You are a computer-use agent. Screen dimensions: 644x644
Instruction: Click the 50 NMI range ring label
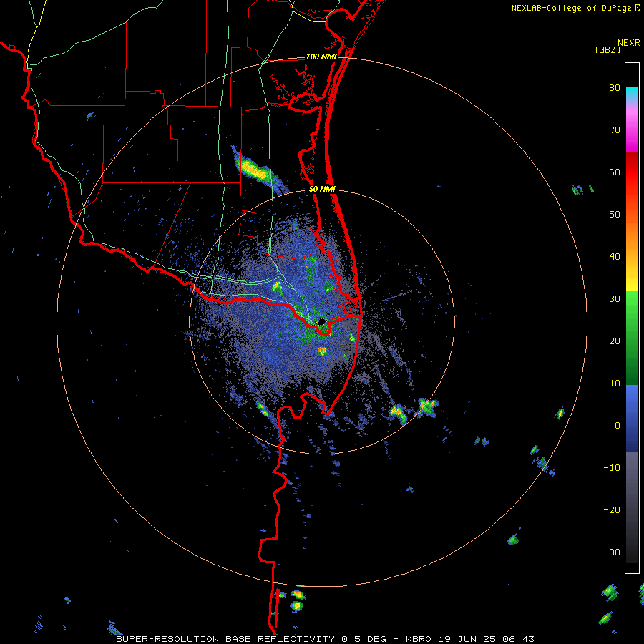point(322,190)
